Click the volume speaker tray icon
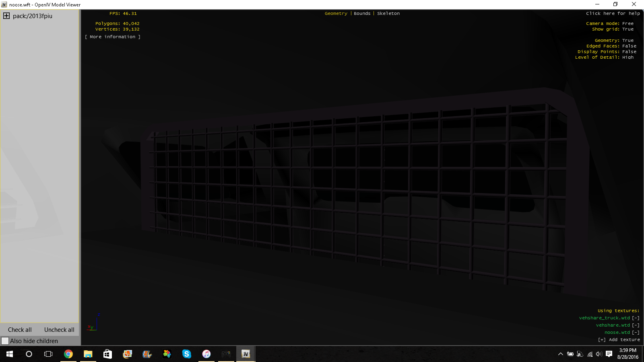 (x=599, y=354)
